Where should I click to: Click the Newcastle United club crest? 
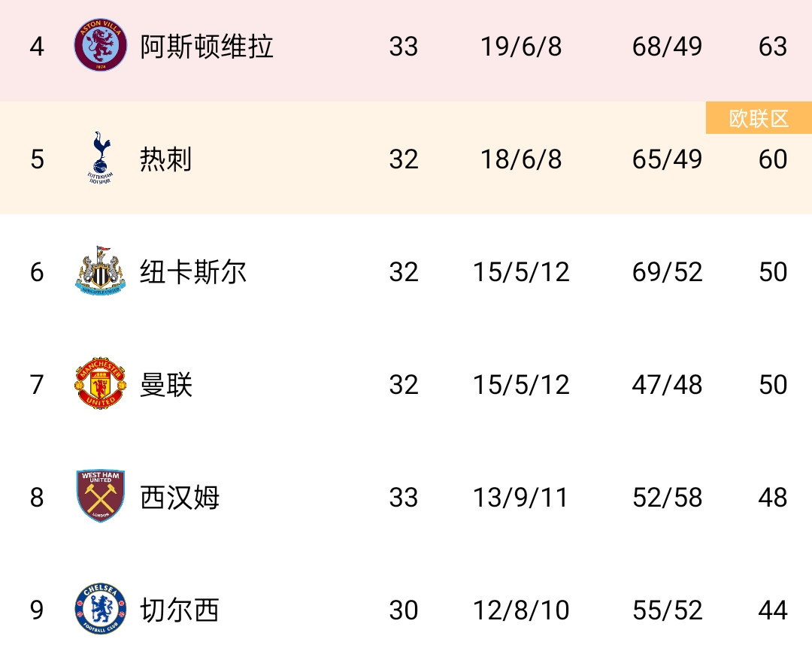[101, 271]
